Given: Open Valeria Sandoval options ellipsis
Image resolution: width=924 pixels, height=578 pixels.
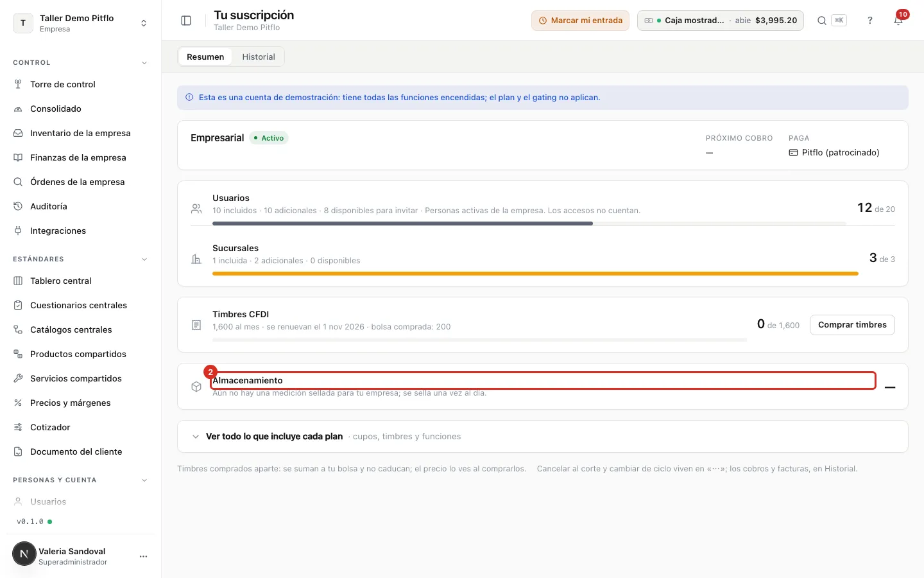Looking at the screenshot, I should (x=143, y=556).
